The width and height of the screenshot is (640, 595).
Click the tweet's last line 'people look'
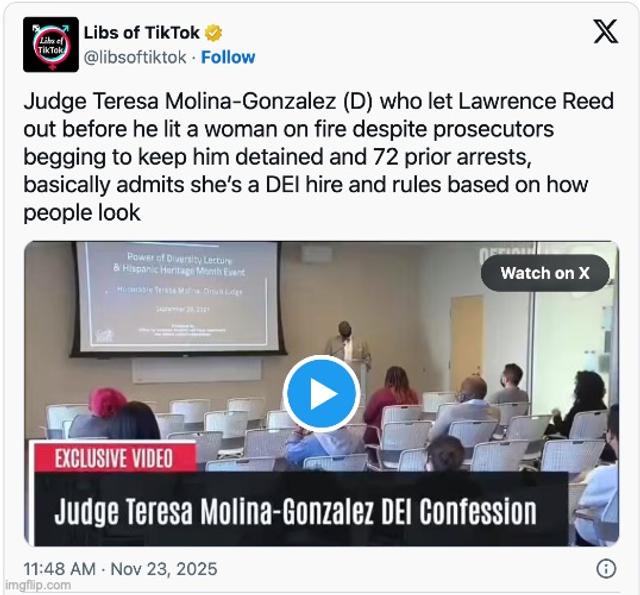point(82,213)
